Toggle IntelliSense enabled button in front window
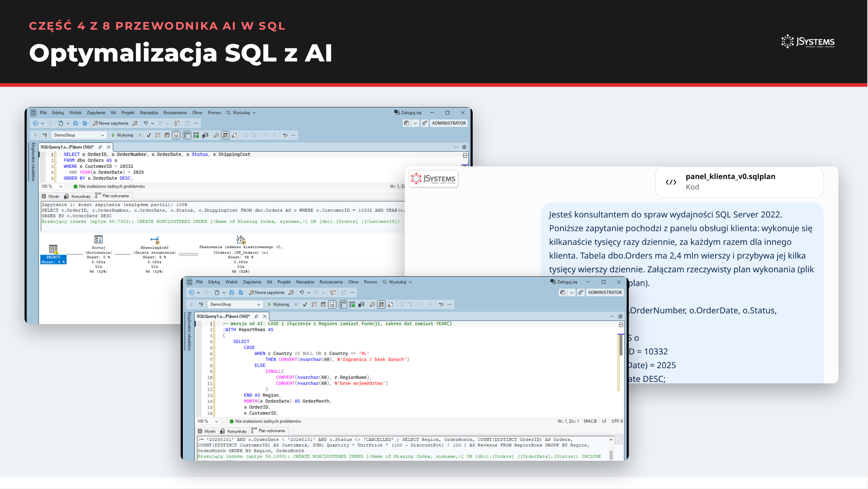Screen dimensions: 868x489 [x=332, y=305]
